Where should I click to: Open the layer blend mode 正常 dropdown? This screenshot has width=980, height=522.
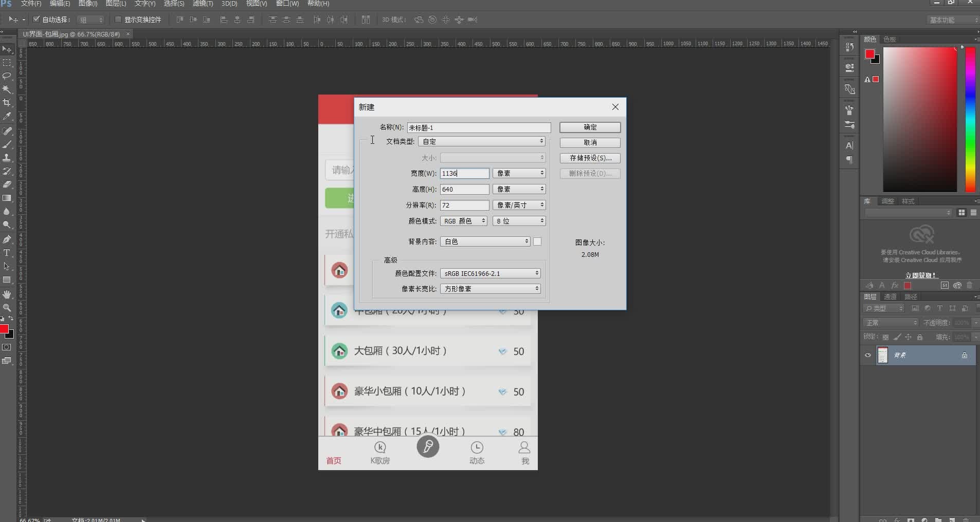coord(891,323)
